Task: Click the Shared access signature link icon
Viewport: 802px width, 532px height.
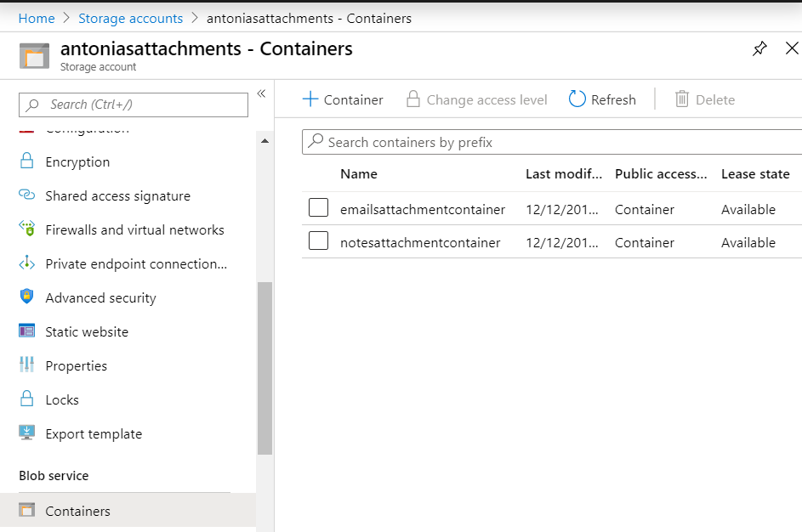Action: 26,195
